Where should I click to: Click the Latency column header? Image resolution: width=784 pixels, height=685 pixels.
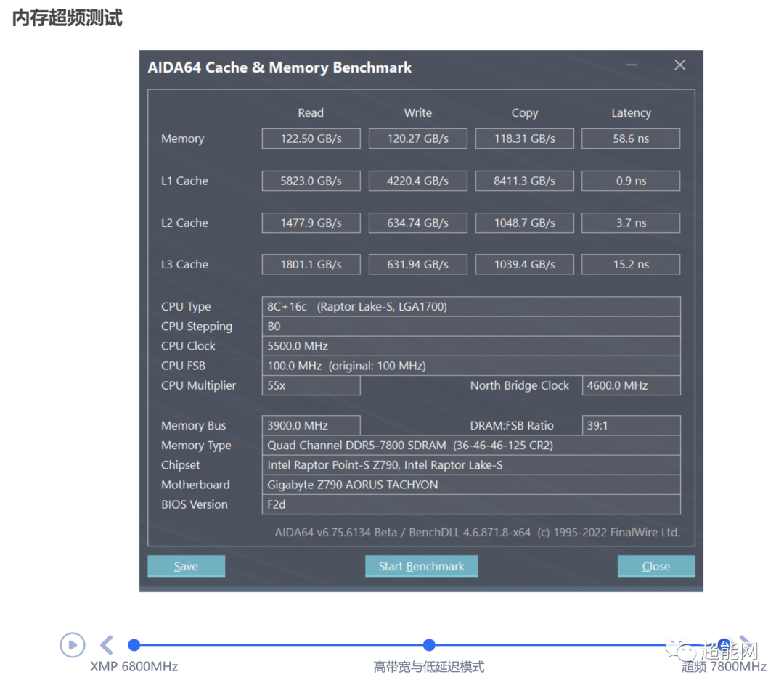pos(631,113)
